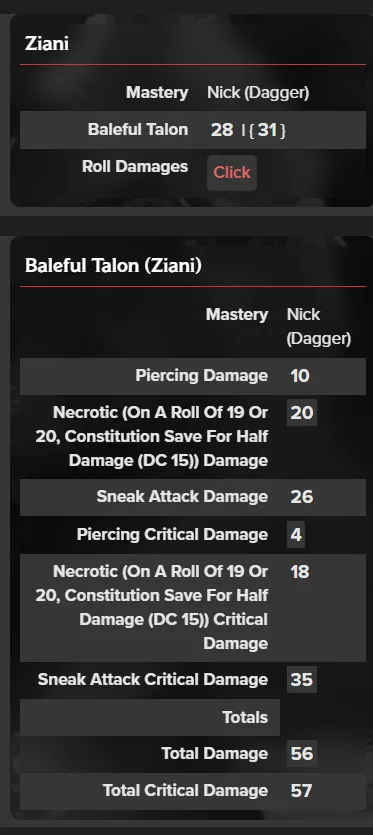Viewport: 373px width, 835px height.
Task: Select the Nick (Dagger) mastery in Ziani card
Action: pos(258,93)
